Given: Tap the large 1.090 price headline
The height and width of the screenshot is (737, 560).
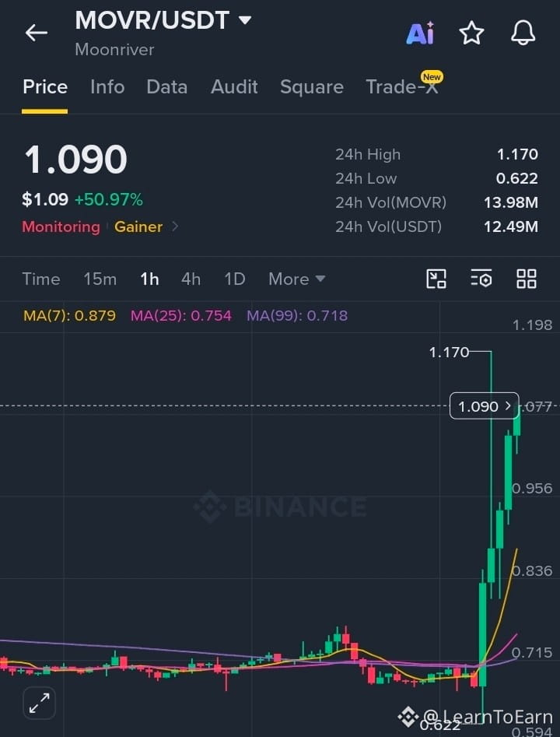Looking at the screenshot, I should tap(75, 160).
